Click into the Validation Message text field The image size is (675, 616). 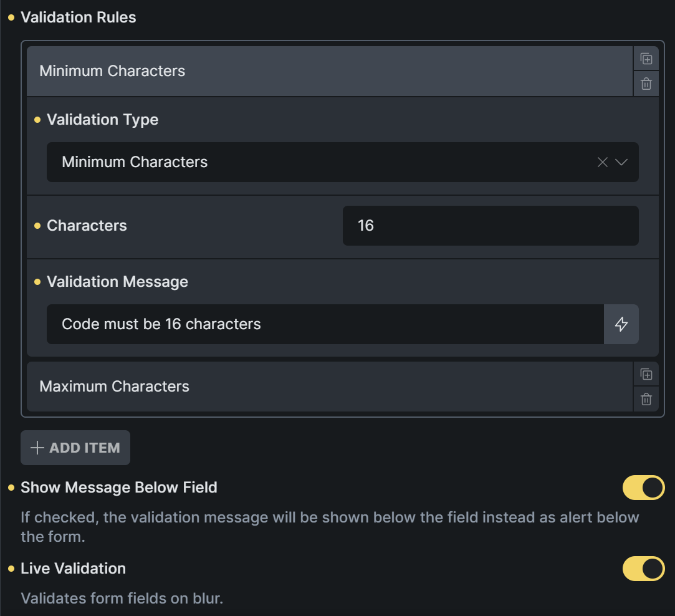click(325, 324)
